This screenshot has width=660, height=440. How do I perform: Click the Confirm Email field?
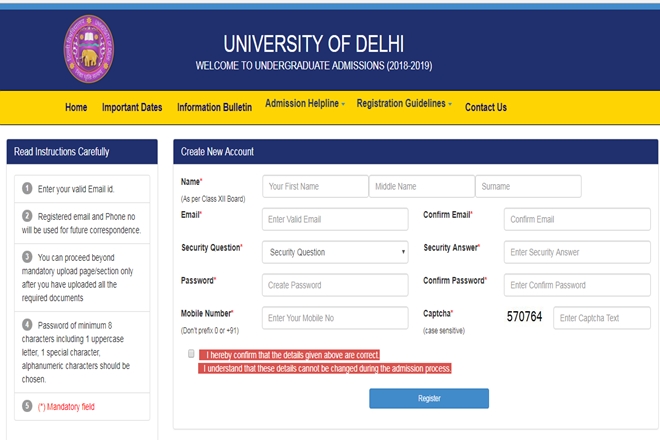[577, 219]
